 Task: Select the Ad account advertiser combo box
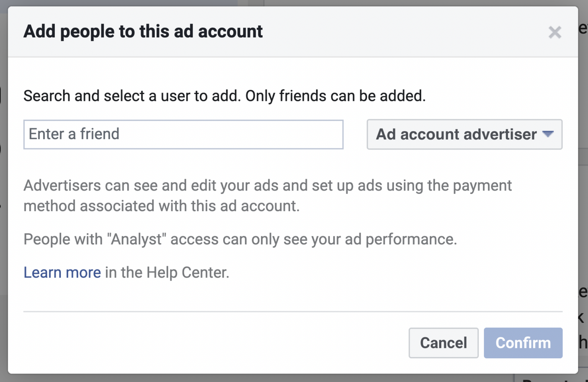click(x=464, y=135)
